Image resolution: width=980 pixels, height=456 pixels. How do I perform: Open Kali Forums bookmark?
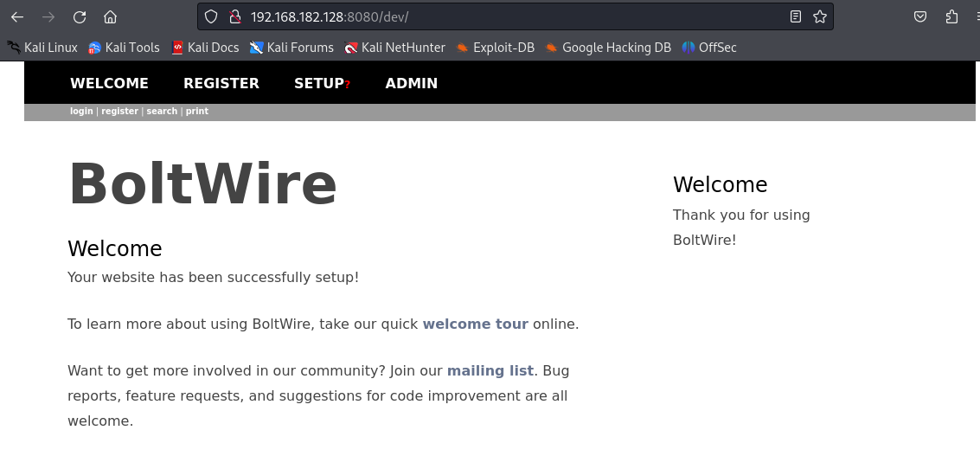click(291, 48)
